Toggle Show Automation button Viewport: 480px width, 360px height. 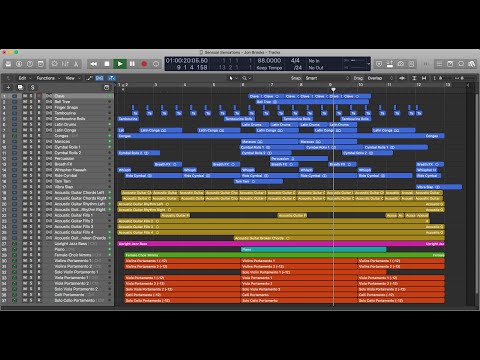[89, 78]
